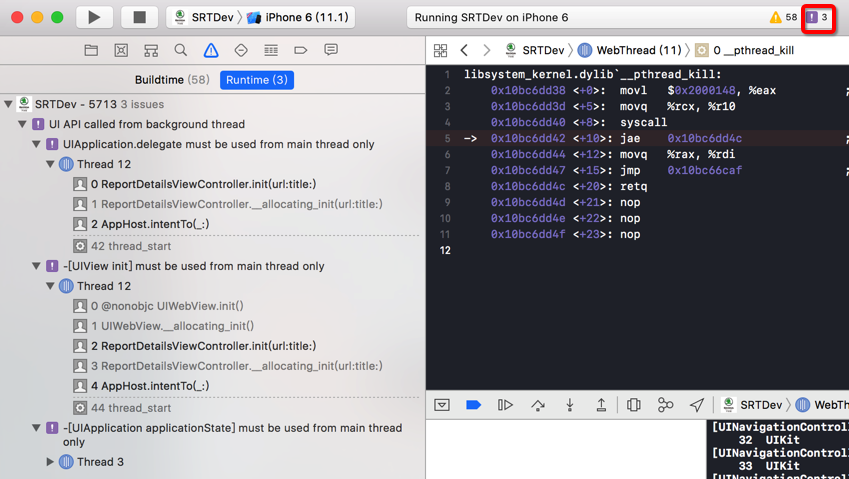The width and height of the screenshot is (849, 479).
Task: Click the Stop button
Action: [139, 17]
